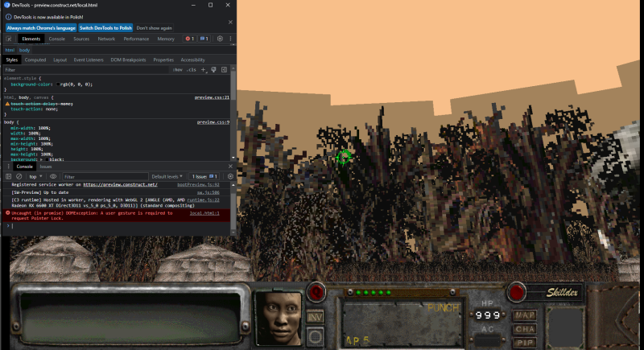
Task: Focus the console Filter input field
Action: pos(105,176)
